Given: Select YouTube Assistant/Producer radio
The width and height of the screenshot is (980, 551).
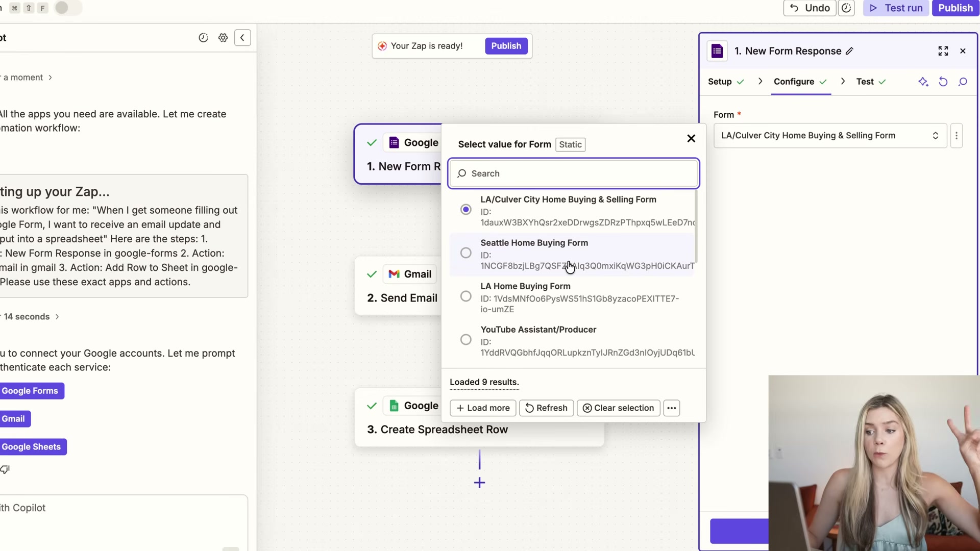Looking at the screenshot, I should pyautogui.click(x=465, y=340).
